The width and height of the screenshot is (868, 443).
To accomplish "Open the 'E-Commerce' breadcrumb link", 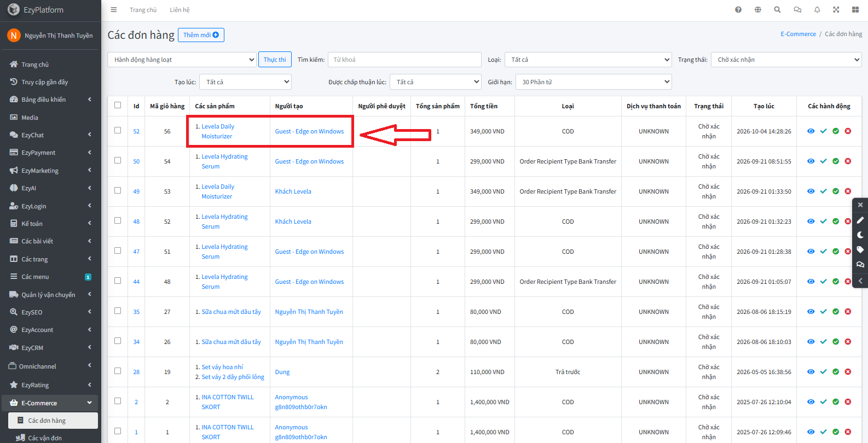I will pos(798,34).
